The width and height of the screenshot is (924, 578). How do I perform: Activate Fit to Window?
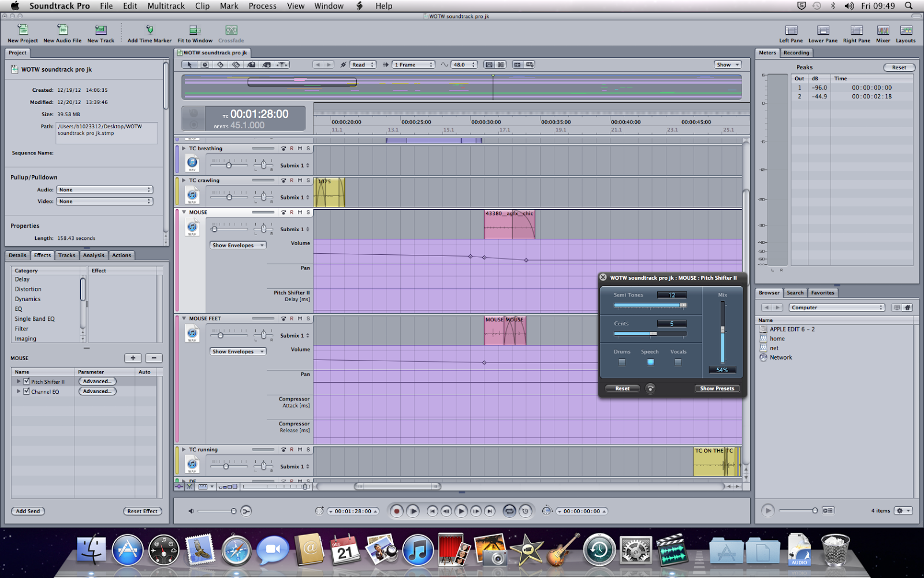click(195, 33)
